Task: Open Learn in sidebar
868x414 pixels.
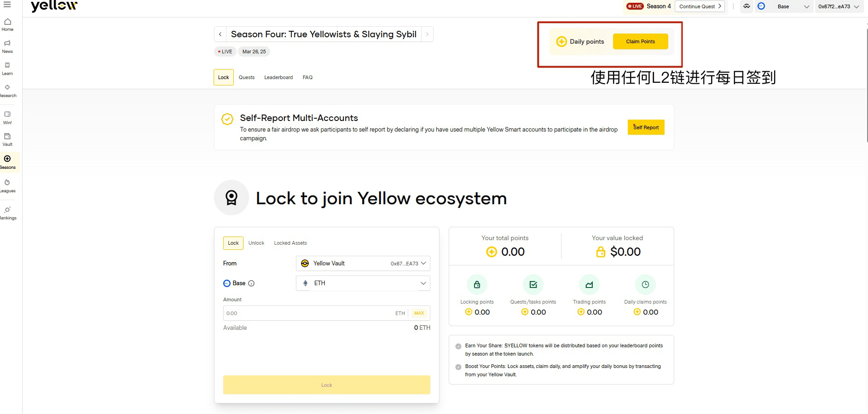Action: tap(7, 69)
